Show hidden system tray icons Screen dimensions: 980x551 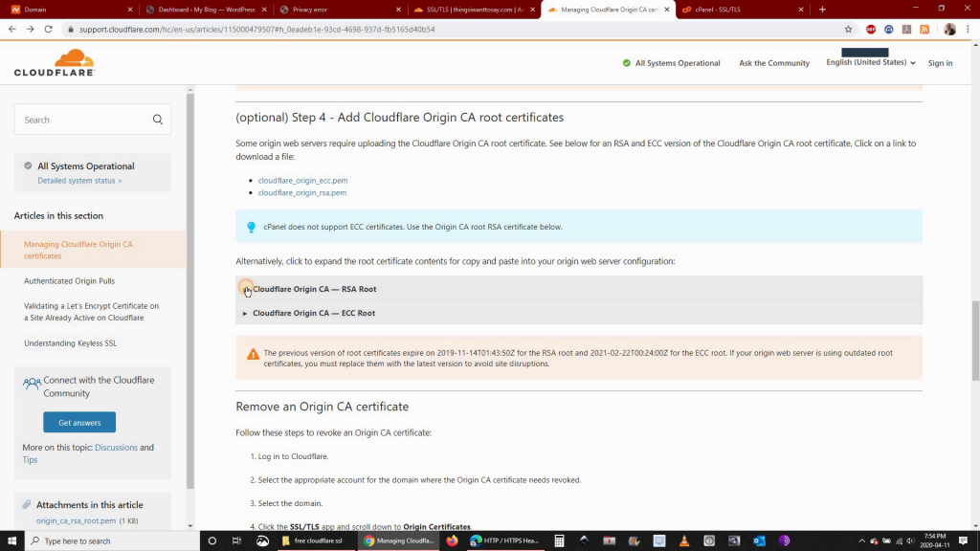862,541
